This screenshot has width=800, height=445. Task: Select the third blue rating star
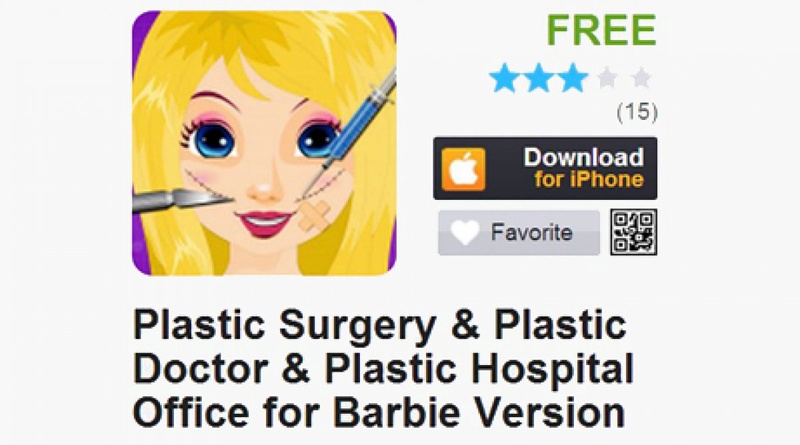click(x=573, y=78)
